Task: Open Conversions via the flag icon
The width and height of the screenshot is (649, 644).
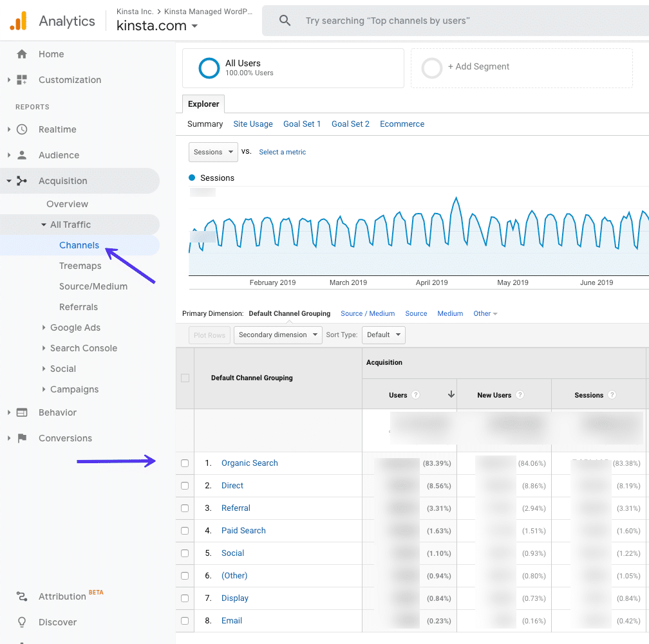Action: (x=21, y=438)
